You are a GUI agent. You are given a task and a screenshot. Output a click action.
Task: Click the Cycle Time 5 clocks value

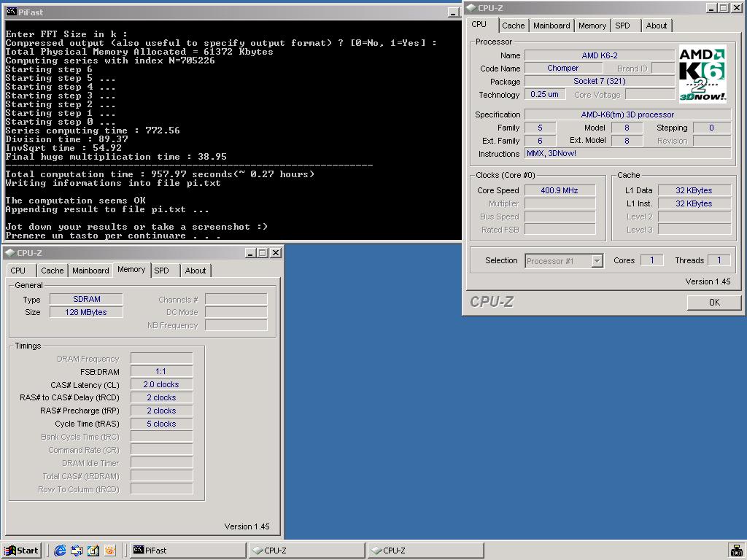click(x=161, y=424)
